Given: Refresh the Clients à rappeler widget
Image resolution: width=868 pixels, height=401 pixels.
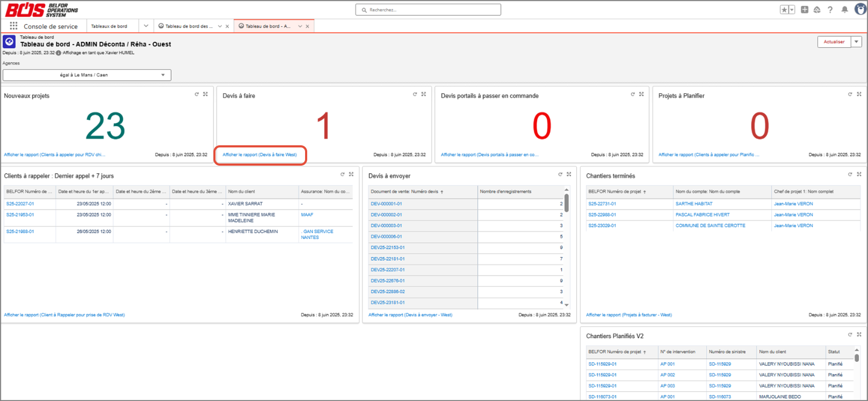Looking at the screenshot, I should click(x=343, y=174).
